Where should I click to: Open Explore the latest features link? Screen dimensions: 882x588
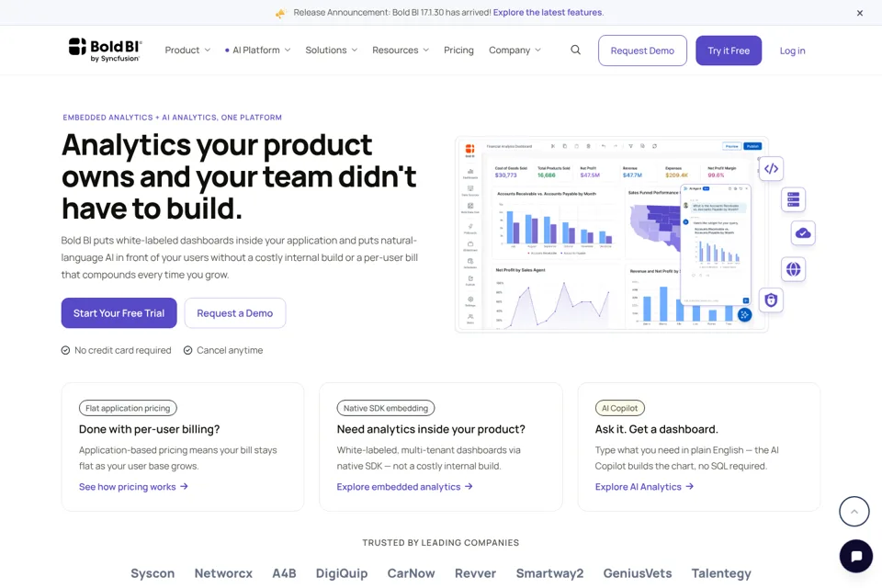pyautogui.click(x=548, y=12)
